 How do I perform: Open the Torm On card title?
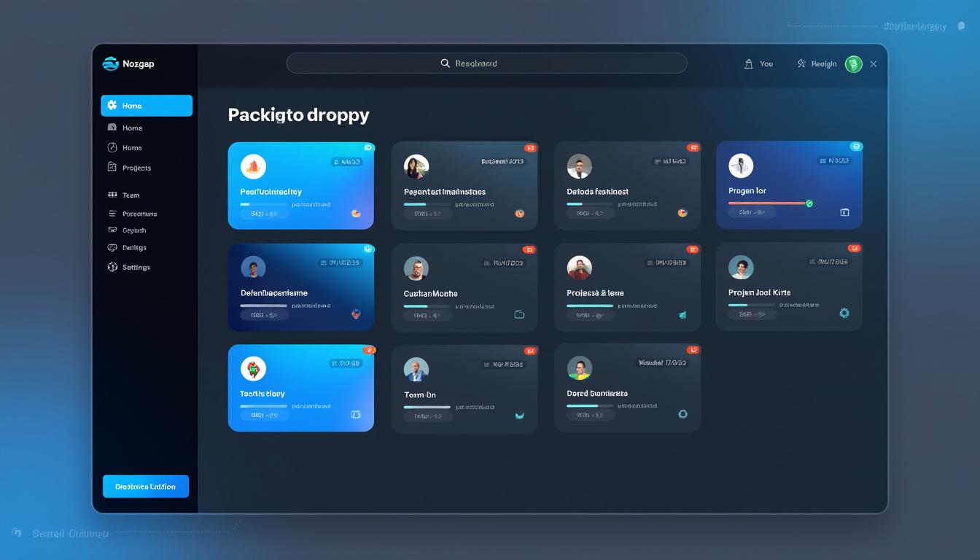[x=420, y=394]
